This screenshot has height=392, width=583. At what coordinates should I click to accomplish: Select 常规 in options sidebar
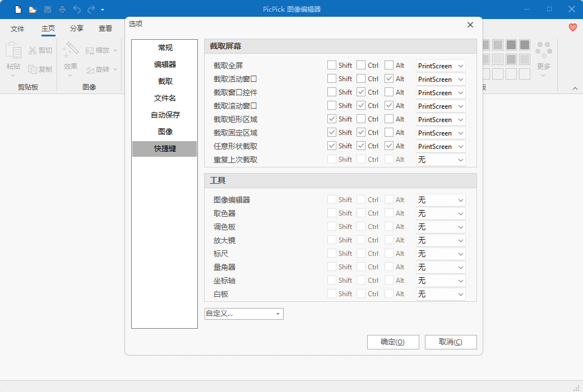(165, 48)
